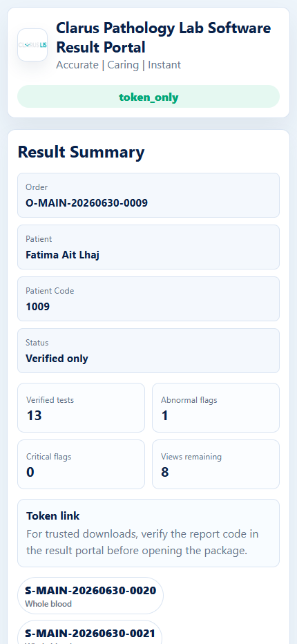Select sample chip S-MAIN-20260630-0020
The width and height of the screenshot is (297, 644).
pyautogui.click(x=90, y=596)
